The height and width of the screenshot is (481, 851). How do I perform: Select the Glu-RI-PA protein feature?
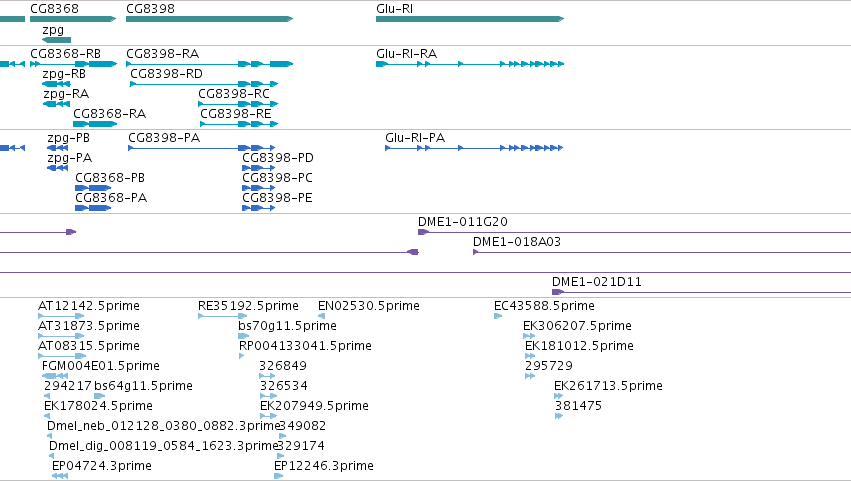pyautogui.click(x=474, y=148)
